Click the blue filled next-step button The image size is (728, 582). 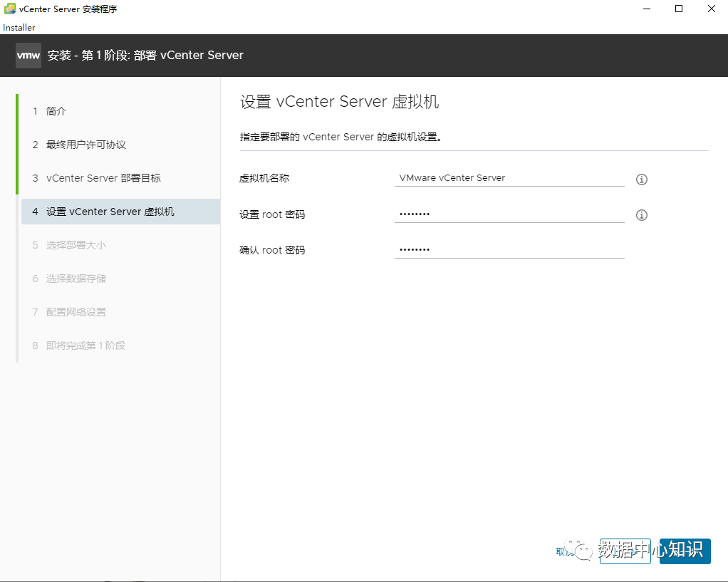click(685, 551)
